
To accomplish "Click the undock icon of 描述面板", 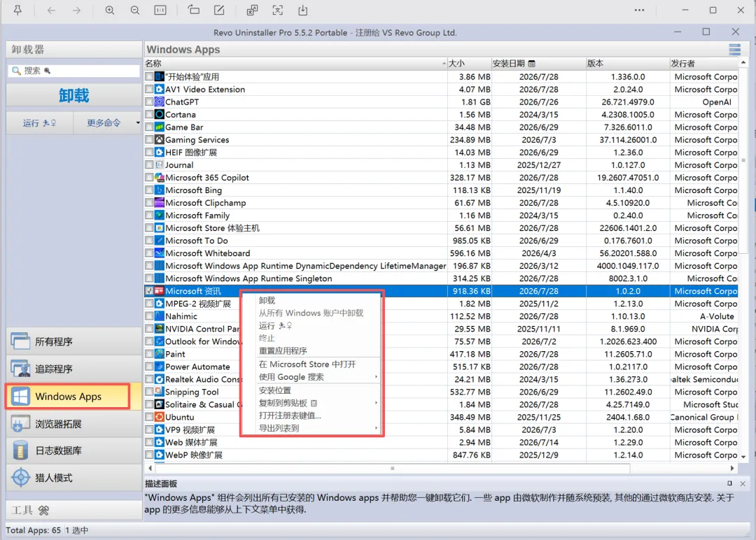I will point(729,483).
